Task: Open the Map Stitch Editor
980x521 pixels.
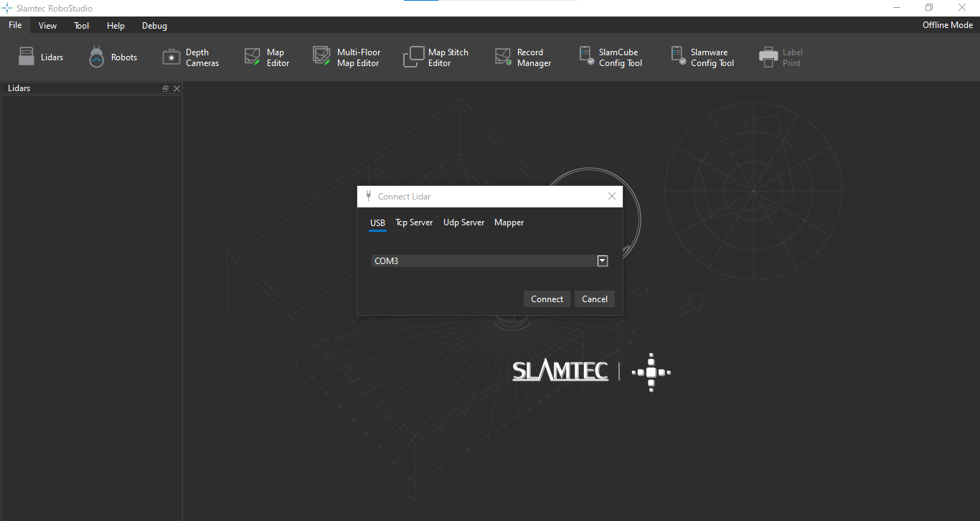Action: (436, 57)
